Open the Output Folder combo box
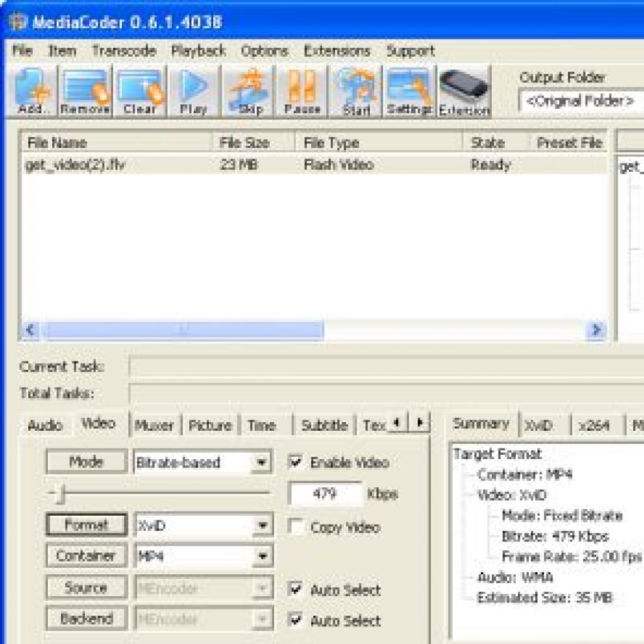 (580, 101)
